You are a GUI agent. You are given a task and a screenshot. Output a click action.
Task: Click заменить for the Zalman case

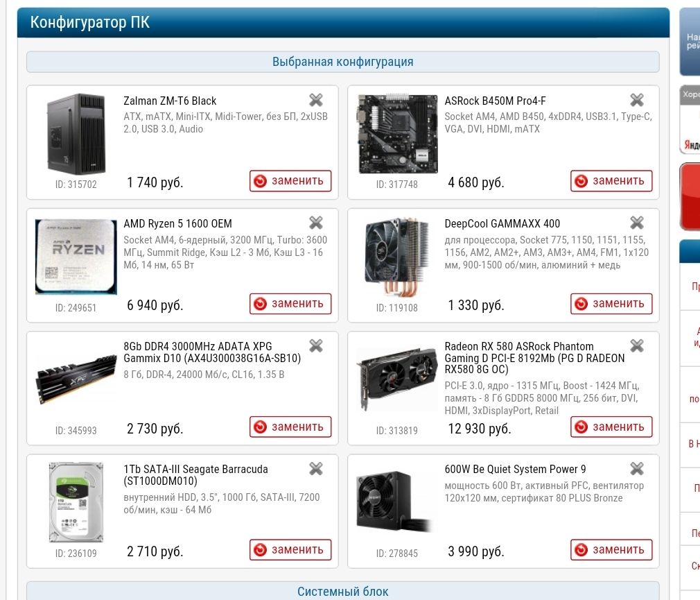(290, 181)
